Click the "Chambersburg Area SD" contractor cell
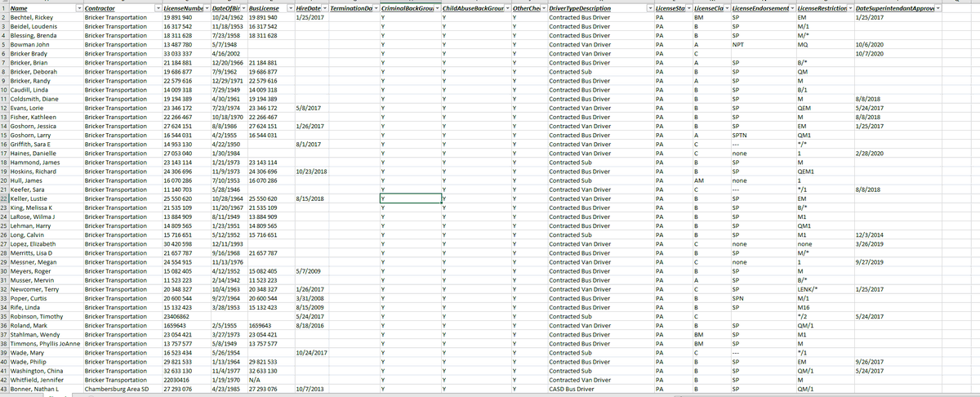This screenshot has height=397, width=980. pos(122,390)
